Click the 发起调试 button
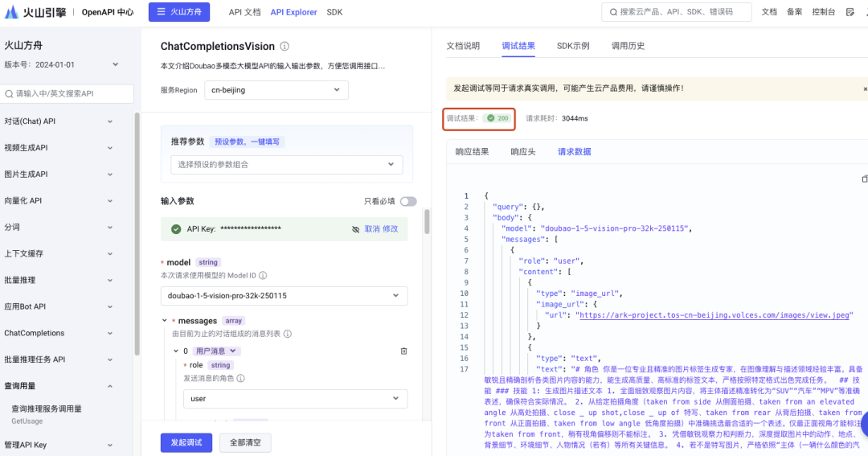Viewport: 868px width, 456px height. [x=186, y=442]
